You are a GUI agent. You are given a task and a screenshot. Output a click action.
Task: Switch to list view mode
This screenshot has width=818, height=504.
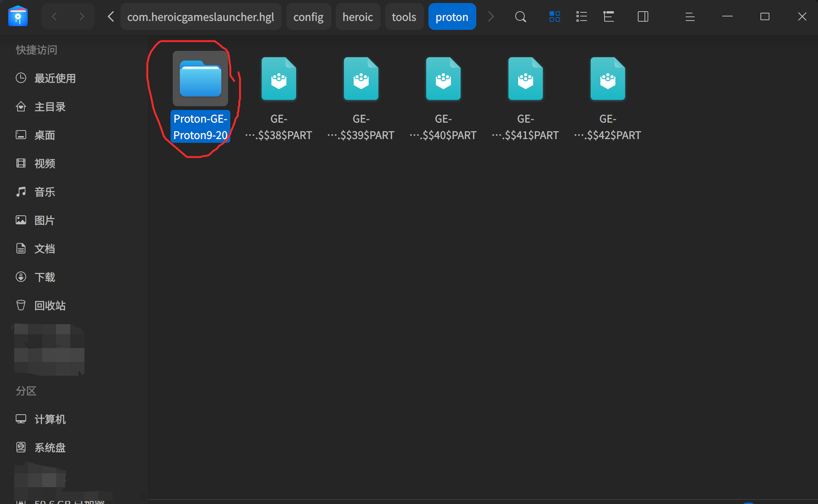pyautogui.click(x=582, y=17)
